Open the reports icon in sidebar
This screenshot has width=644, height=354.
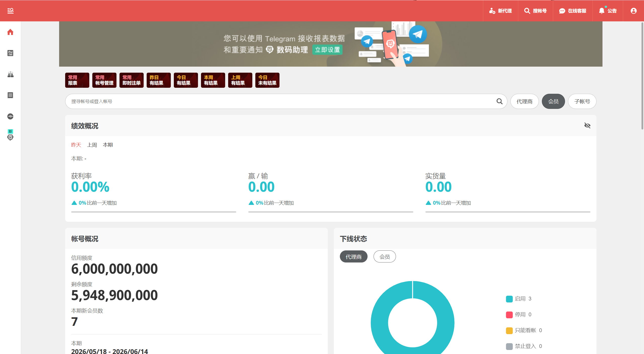(10, 53)
